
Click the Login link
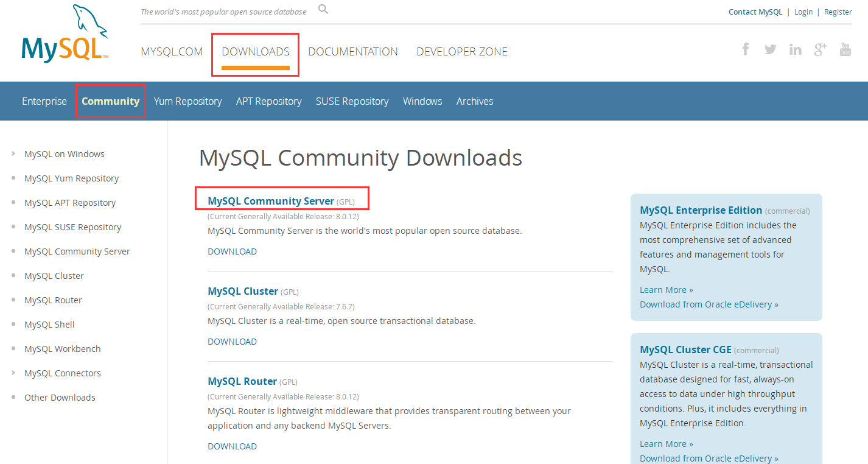803,12
